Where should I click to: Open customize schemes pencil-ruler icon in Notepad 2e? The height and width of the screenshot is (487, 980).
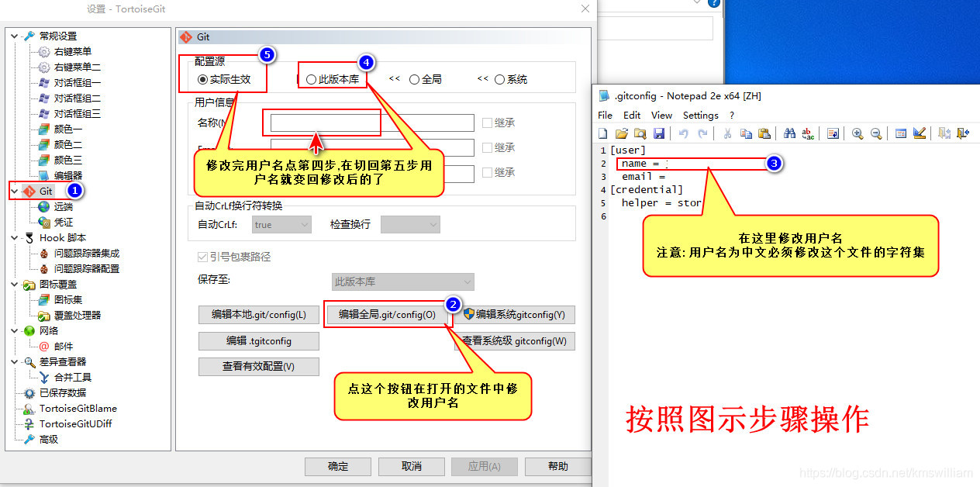[920, 133]
